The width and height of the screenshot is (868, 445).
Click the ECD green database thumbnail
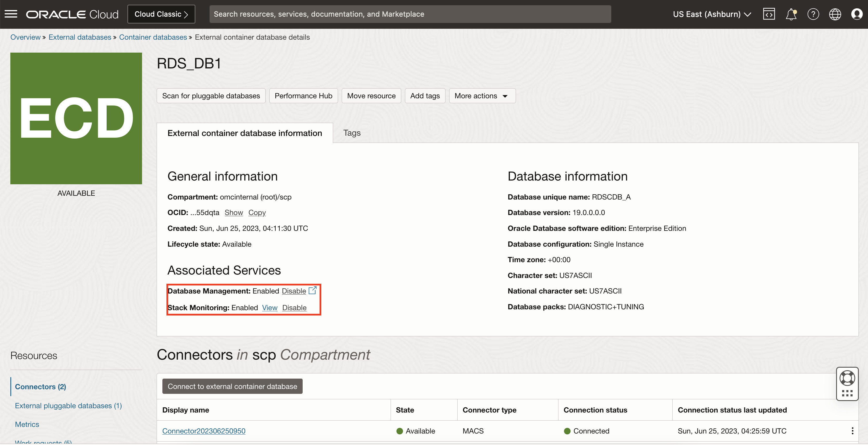76,118
